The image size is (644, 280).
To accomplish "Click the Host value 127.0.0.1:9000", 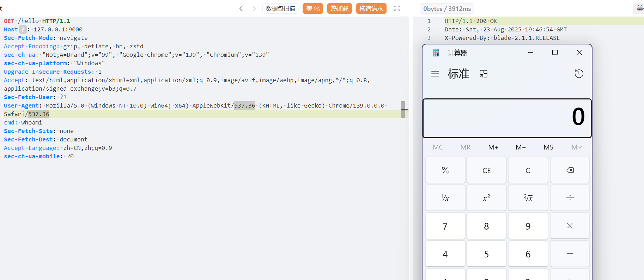I will (58, 29).
